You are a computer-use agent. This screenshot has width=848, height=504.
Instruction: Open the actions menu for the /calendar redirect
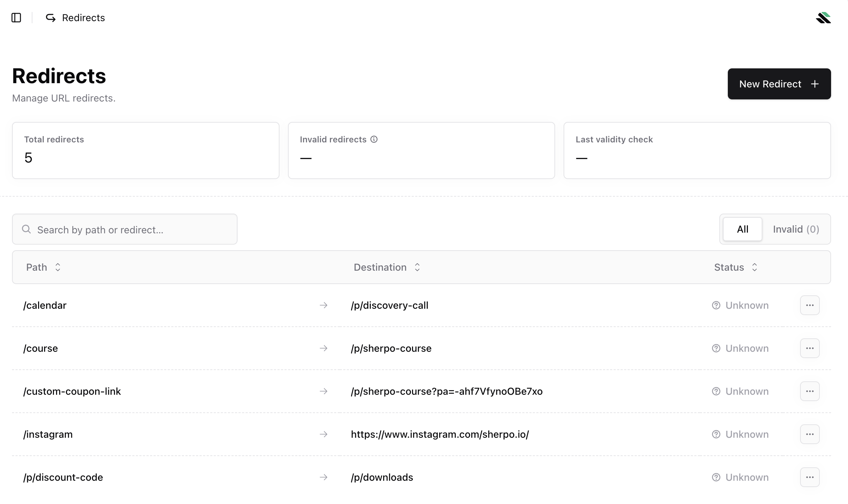click(810, 305)
